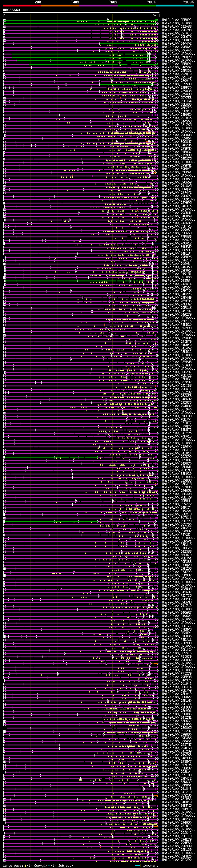Select the UniRef100_Q8SXU6 label
The width and height of the screenshot is (197, 868).
(x=177, y=796)
